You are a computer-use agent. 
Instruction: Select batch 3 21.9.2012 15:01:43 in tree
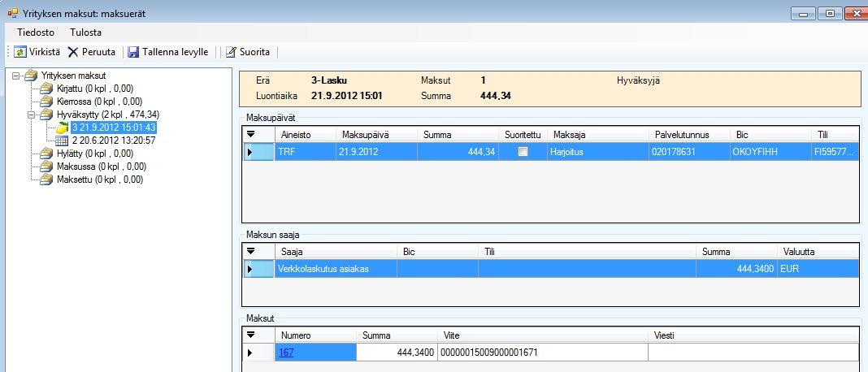pyautogui.click(x=113, y=128)
